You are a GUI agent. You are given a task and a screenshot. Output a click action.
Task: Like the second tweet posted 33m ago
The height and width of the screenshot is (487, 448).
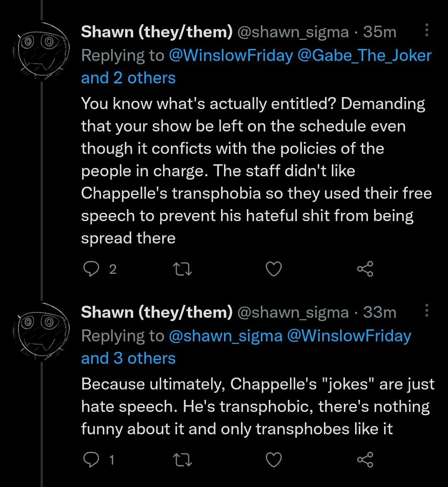273,459
